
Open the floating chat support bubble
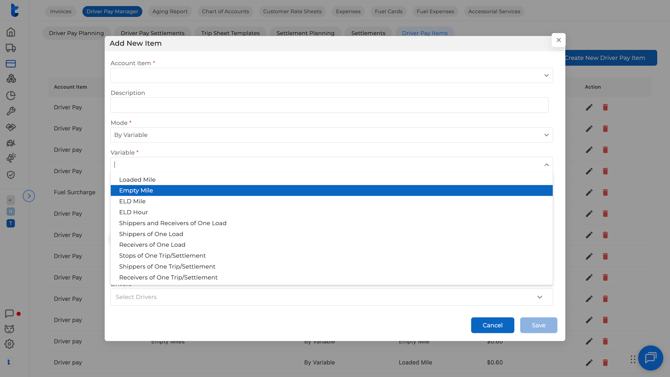[650, 357]
